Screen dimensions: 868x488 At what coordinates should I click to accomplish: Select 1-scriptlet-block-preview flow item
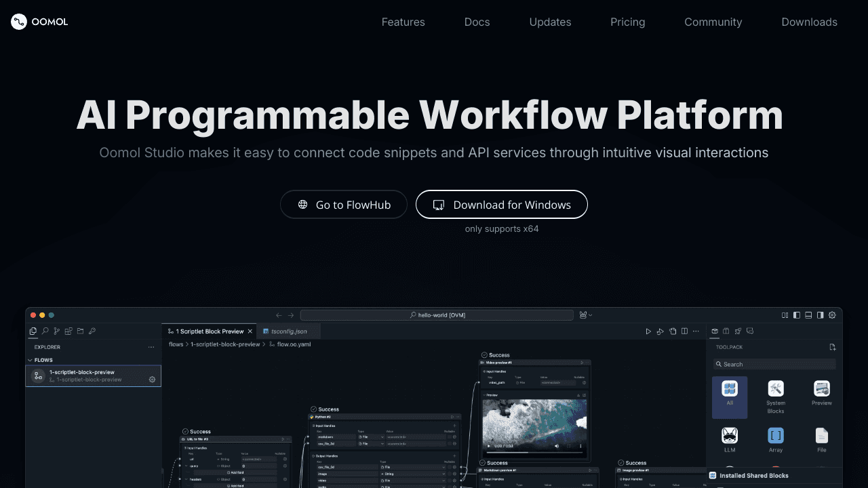[x=94, y=375]
